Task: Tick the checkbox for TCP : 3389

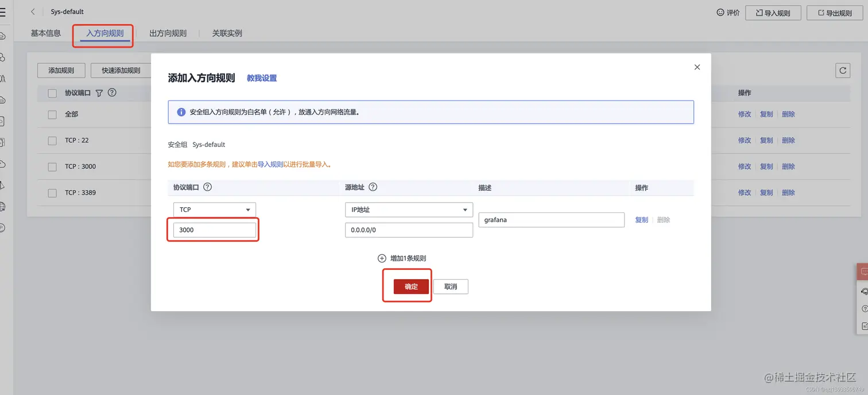Action: pos(52,193)
